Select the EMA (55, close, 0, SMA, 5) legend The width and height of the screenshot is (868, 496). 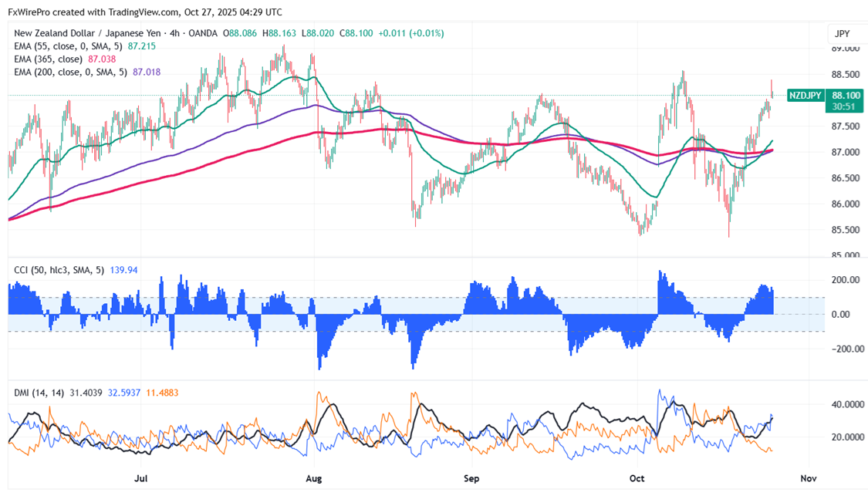[68, 46]
